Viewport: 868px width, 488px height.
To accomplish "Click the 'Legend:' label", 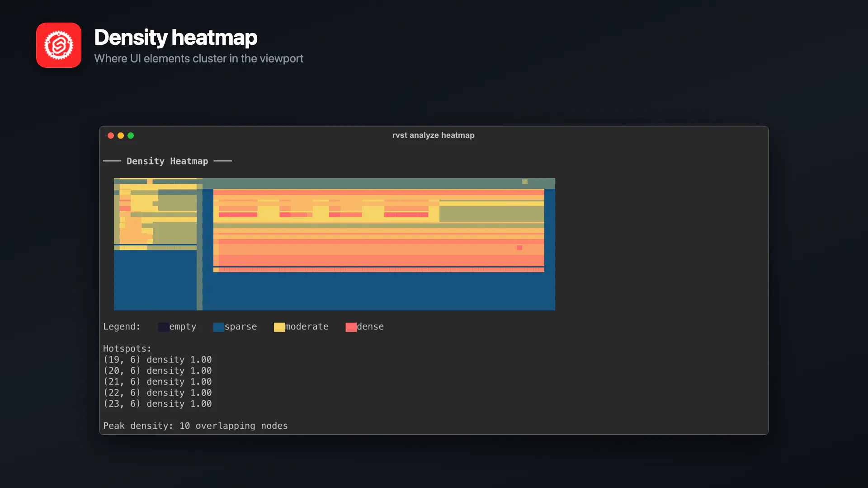I will coord(122,326).
